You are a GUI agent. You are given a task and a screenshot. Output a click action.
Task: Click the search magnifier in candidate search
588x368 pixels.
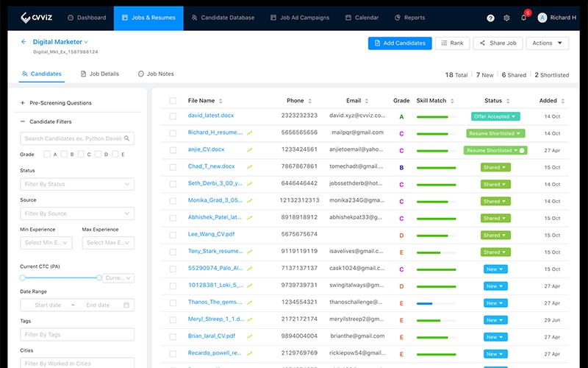[x=127, y=138]
